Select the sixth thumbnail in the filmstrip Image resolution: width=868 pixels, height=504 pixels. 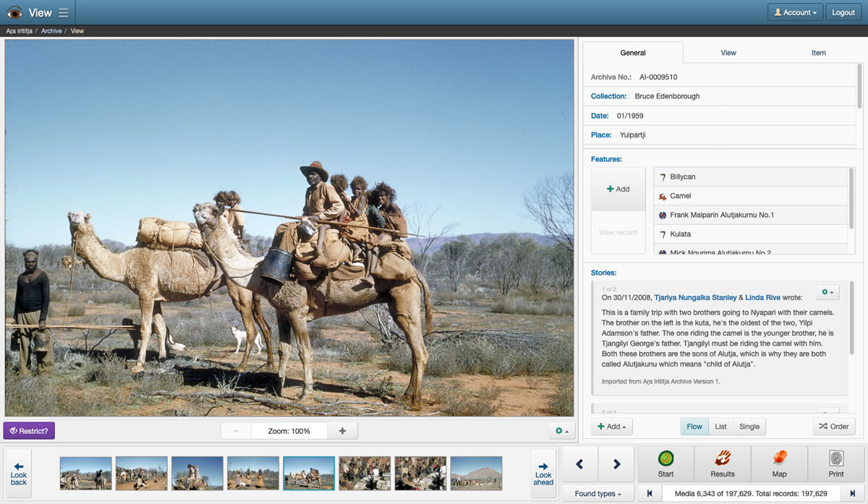click(365, 474)
